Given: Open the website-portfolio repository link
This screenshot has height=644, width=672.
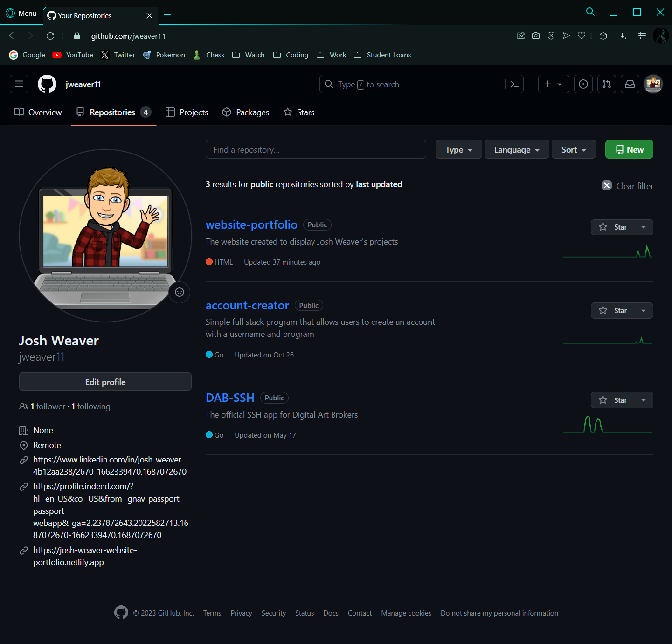Looking at the screenshot, I should (251, 224).
